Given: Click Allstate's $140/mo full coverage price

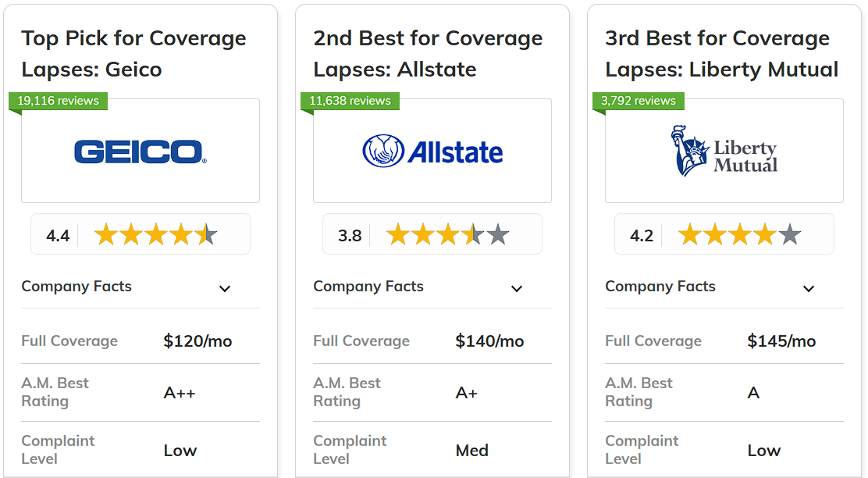Looking at the screenshot, I should click(x=489, y=341).
